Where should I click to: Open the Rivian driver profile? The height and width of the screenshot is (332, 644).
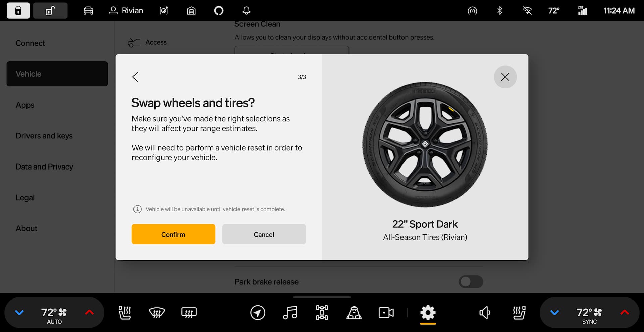pyautogui.click(x=126, y=11)
